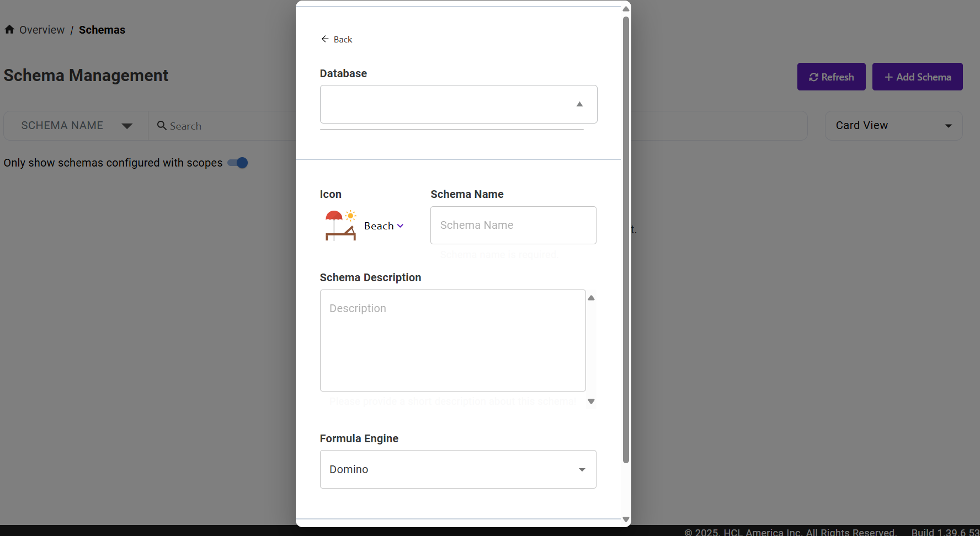The width and height of the screenshot is (980, 536).
Task: Click the Add Schema button
Action: (917, 77)
